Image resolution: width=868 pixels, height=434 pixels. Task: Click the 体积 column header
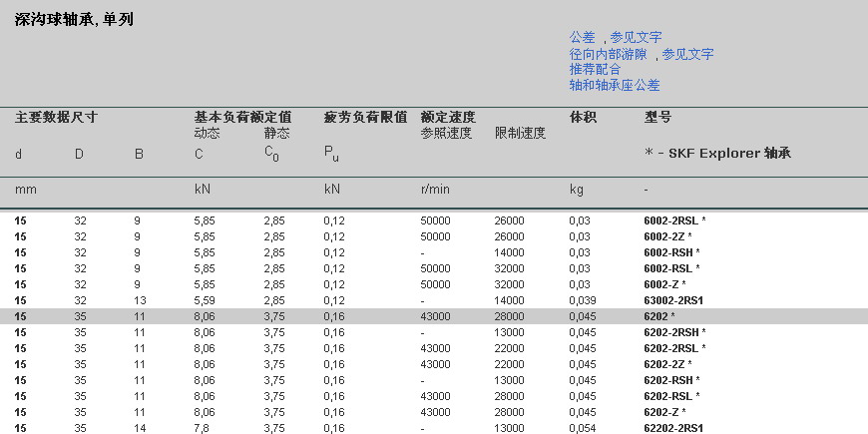pos(583,118)
